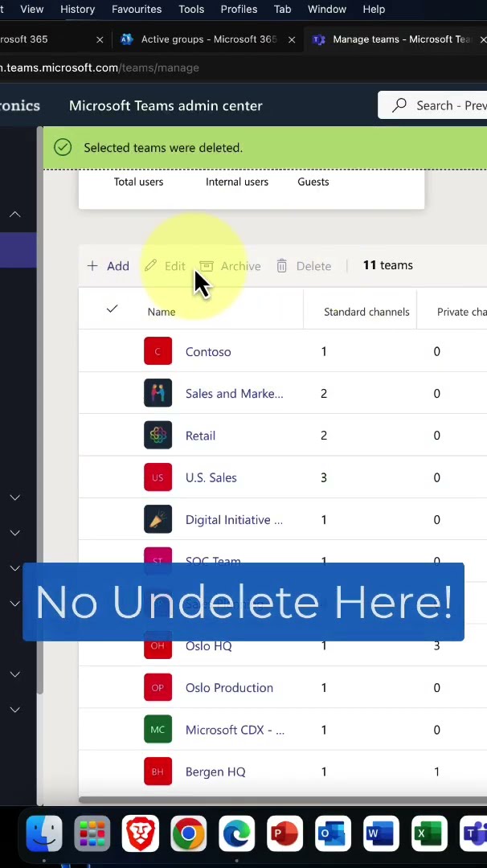Click the search magnifier icon
This screenshot has width=487, height=868.
[399, 105]
